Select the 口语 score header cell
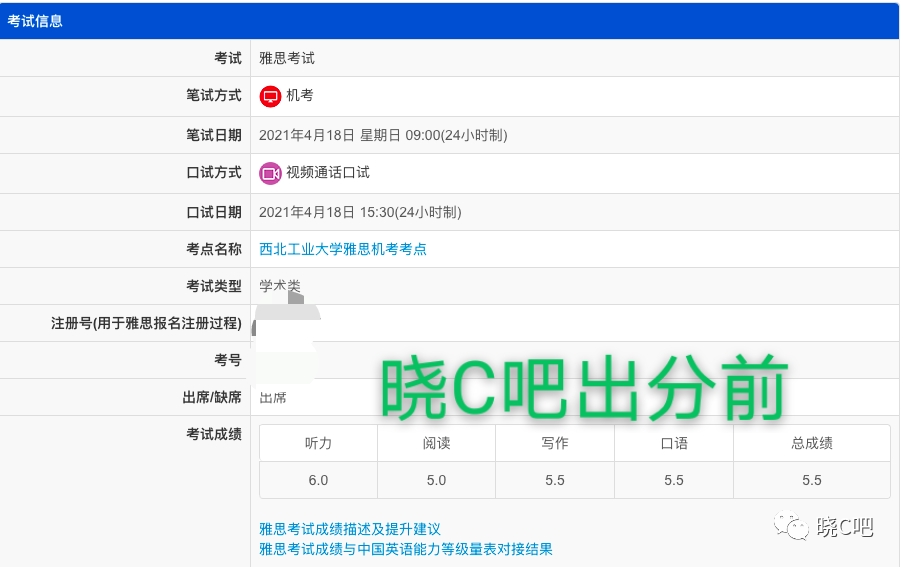The image size is (903, 567). click(x=674, y=443)
